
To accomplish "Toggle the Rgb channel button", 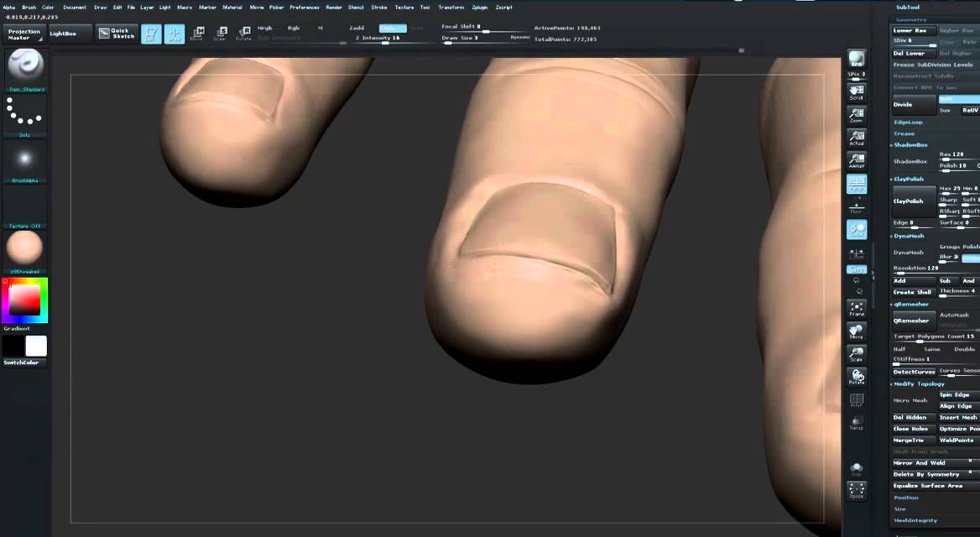I will pos(293,29).
